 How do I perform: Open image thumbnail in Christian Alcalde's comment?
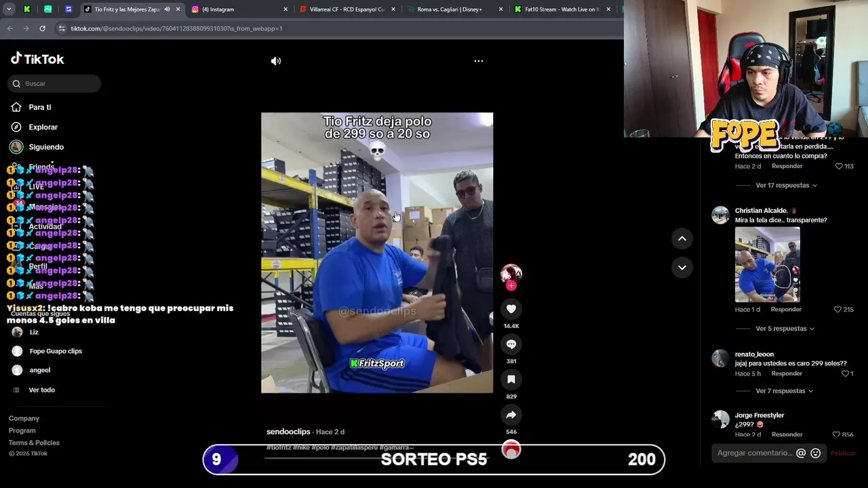point(768,264)
